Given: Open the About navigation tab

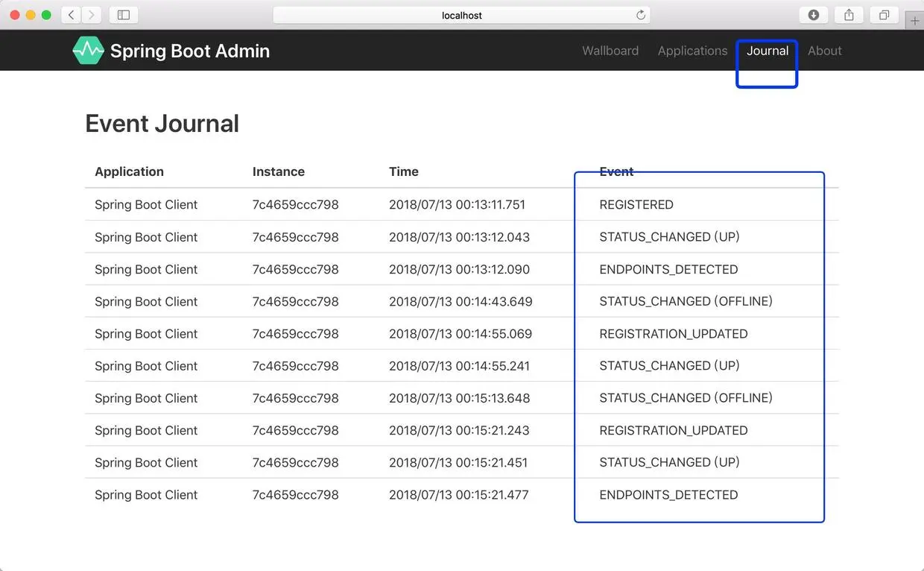Looking at the screenshot, I should [825, 51].
